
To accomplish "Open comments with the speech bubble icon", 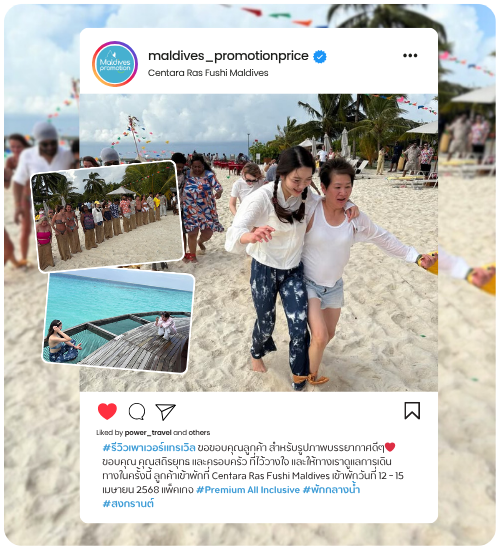I will pyautogui.click(x=137, y=411).
